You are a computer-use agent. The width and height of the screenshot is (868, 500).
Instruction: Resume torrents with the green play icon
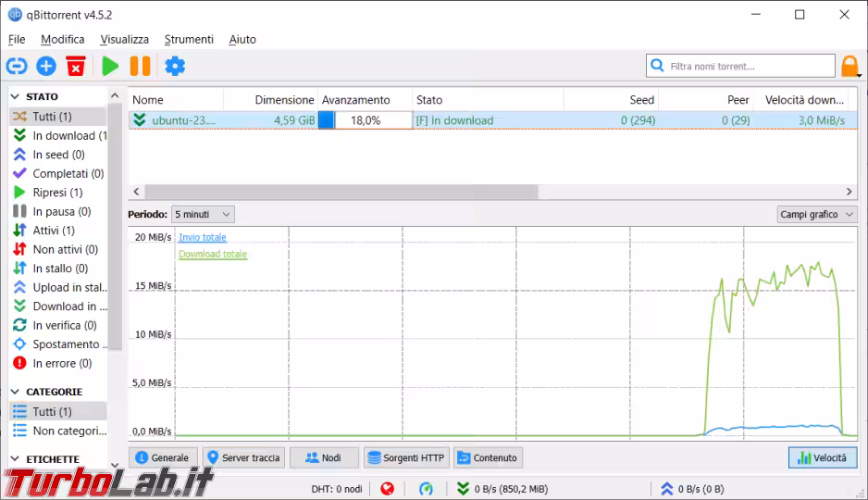(x=110, y=66)
